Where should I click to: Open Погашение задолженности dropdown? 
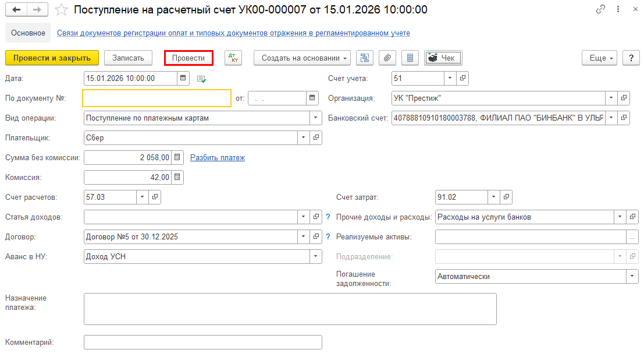pos(632,276)
